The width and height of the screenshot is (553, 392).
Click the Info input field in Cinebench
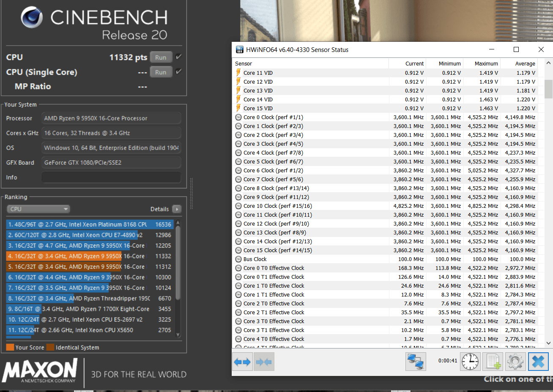(x=111, y=177)
